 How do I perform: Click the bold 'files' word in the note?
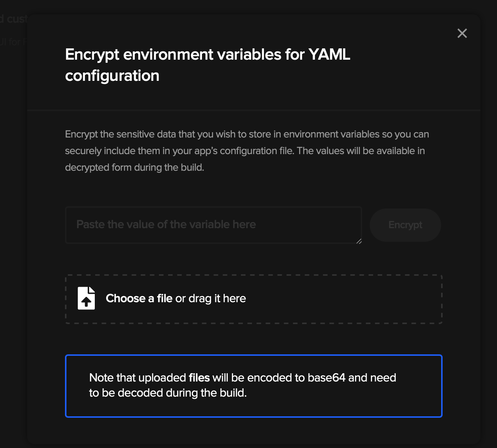pos(199,378)
